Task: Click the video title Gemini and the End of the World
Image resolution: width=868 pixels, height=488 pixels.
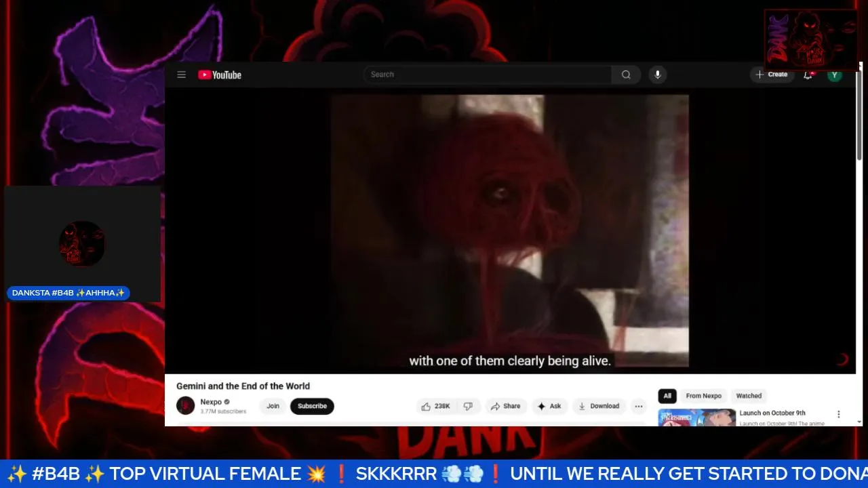Action: click(x=243, y=386)
